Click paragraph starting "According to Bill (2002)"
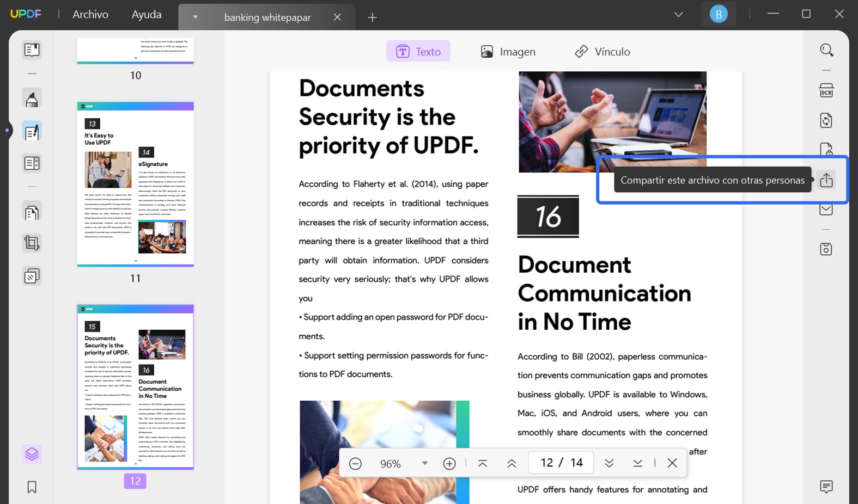Image resolution: width=858 pixels, height=504 pixels. [x=612, y=404]
